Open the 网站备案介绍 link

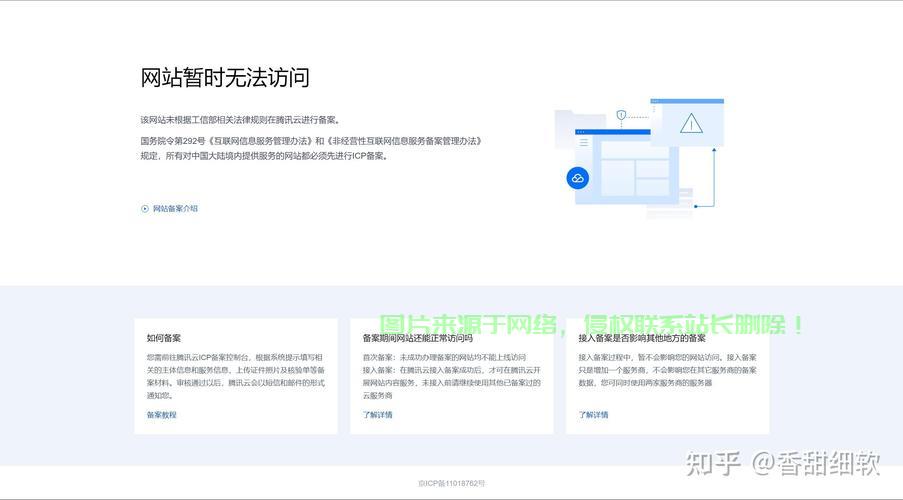pyautogui.click(x=175, y=209)
